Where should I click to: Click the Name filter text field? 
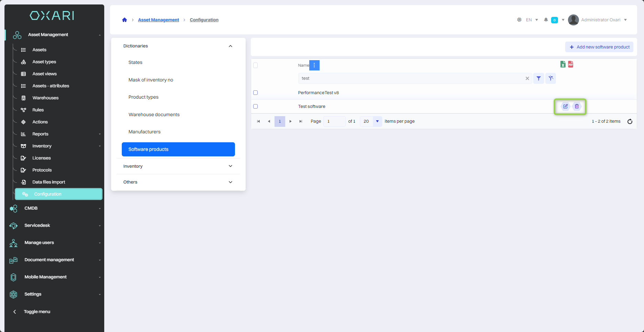[411, 78]
